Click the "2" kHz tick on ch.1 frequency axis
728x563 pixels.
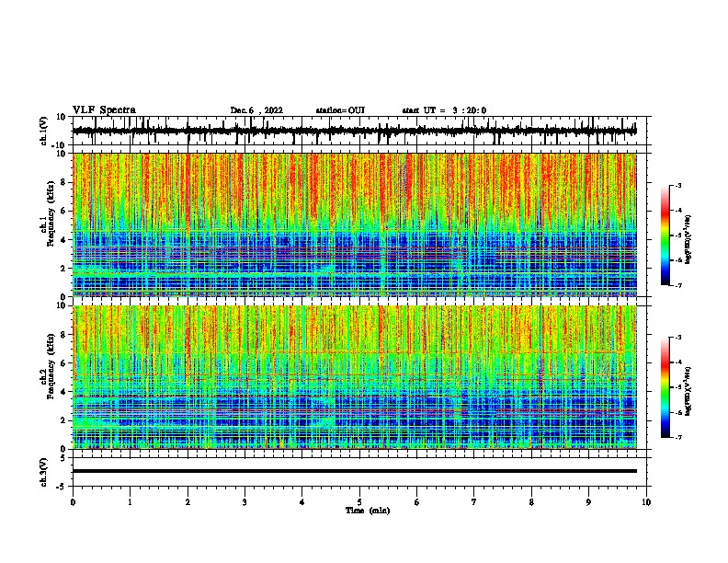[64, 269]
